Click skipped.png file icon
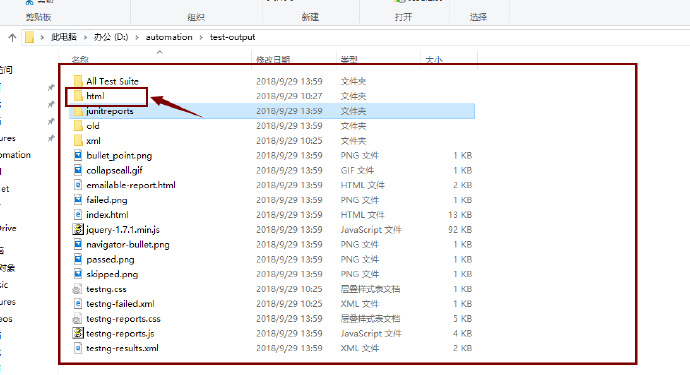Screen dimensions: 690x375 pos(78,274)
